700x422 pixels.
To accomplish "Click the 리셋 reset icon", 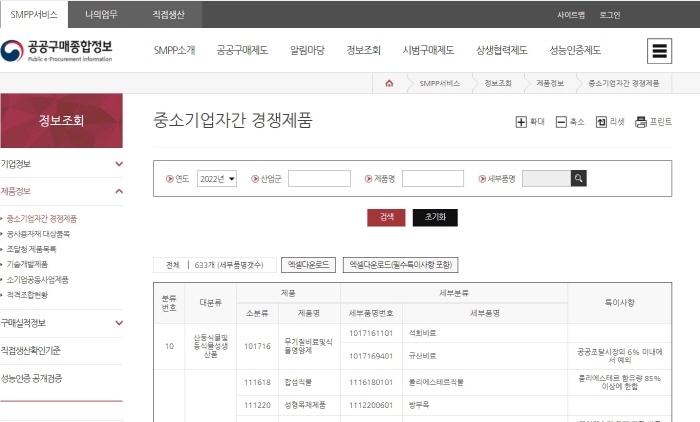I will click(601, 122).
